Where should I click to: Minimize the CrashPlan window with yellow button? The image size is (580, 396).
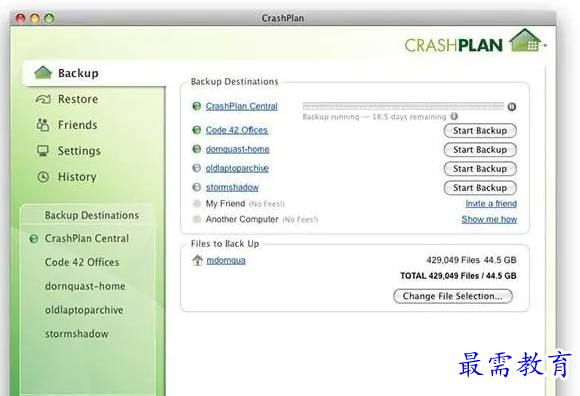coord(35,18)
